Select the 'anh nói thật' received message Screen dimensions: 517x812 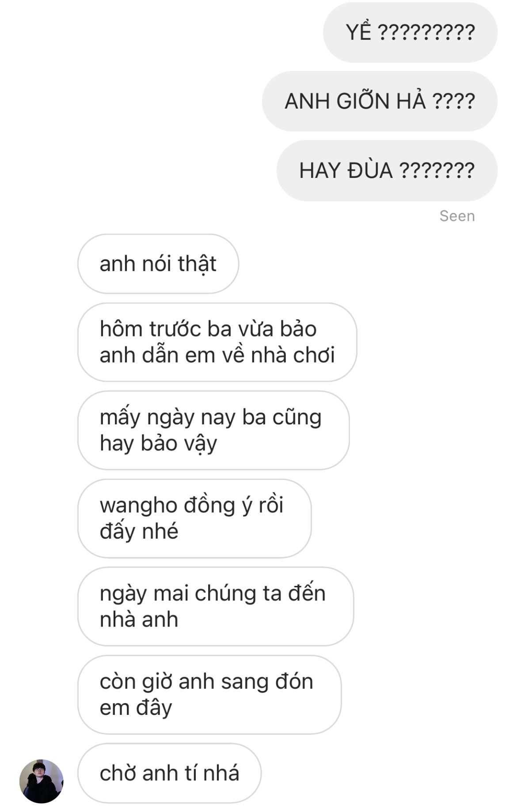[158, 264]
